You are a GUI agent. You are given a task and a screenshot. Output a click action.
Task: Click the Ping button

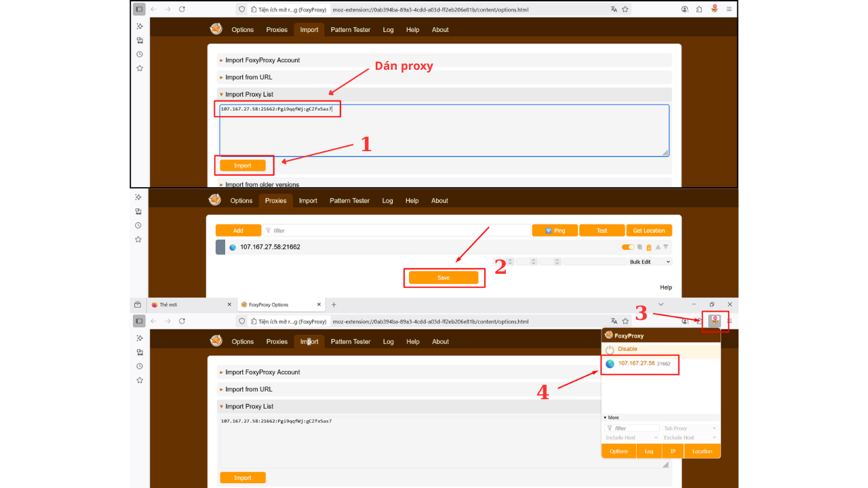coord(555,230)
